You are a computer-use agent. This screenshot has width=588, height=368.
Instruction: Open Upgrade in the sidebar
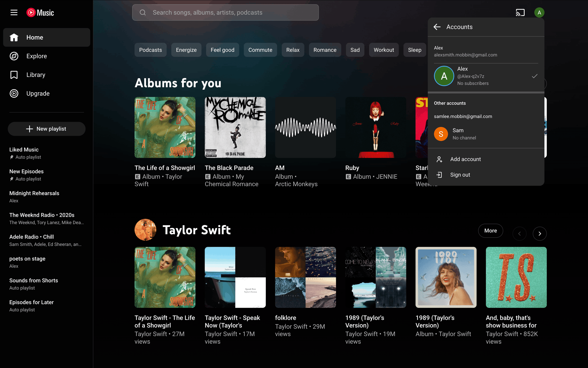tap(47, 94)
